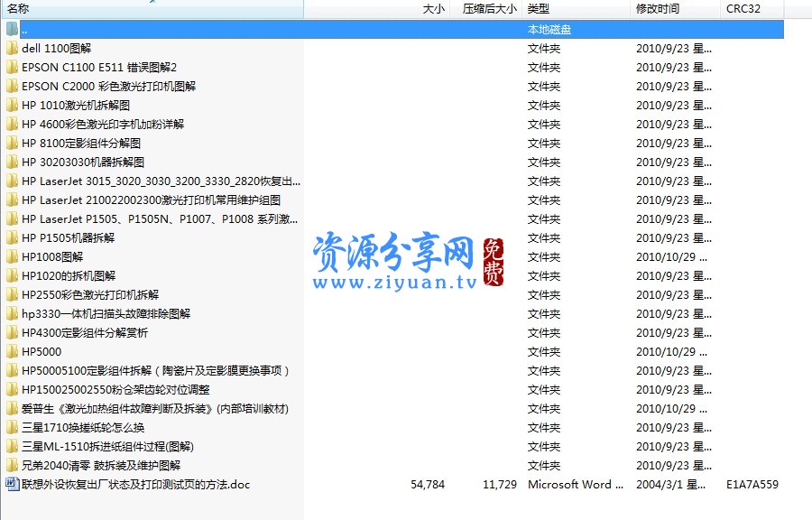
Task: Click the EPSON C1100 E511 错误图解2 folder icon
Action: [12, 68]
